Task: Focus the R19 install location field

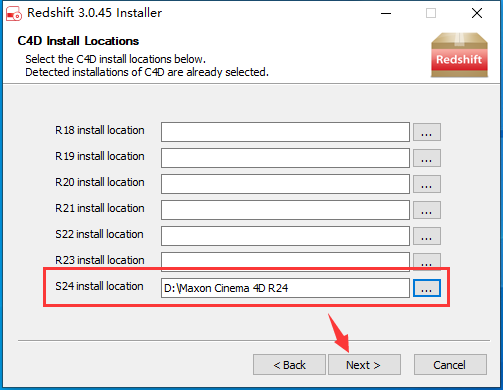Action: point(285,158)
